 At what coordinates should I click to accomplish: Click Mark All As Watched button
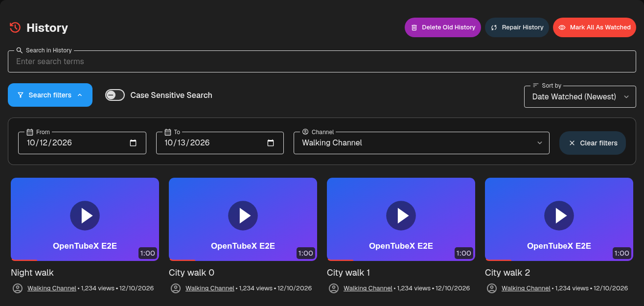(x=595, y=27)
